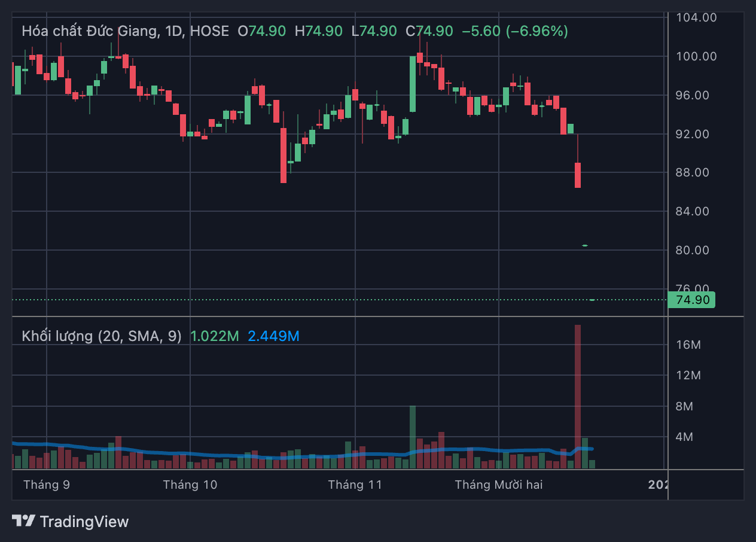Image resolution: width=756 pixels, height=542 pixels.
Task: Click the Tháng 11 date label
Action: pyautogui.click(x=355, y=485)
